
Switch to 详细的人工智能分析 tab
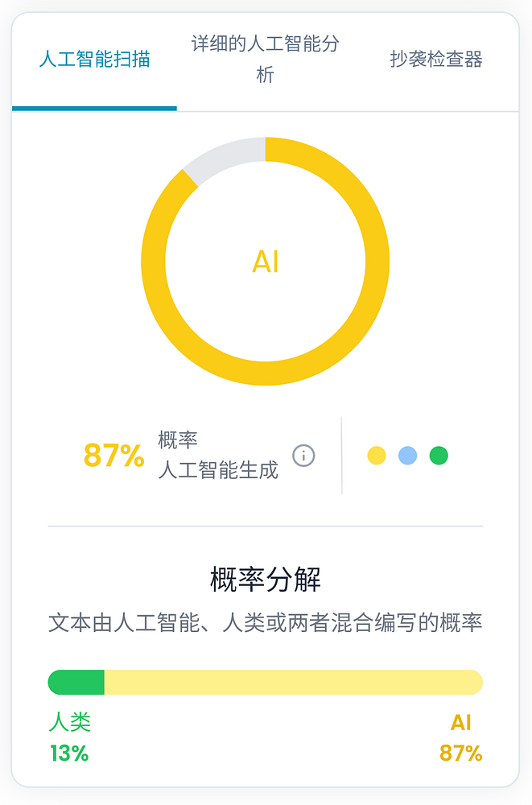[x=265, y=59]
